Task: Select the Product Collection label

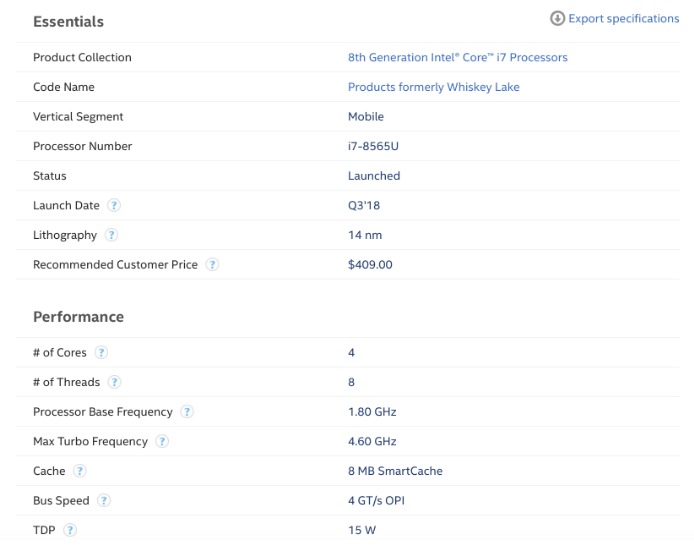Action: 82,58
